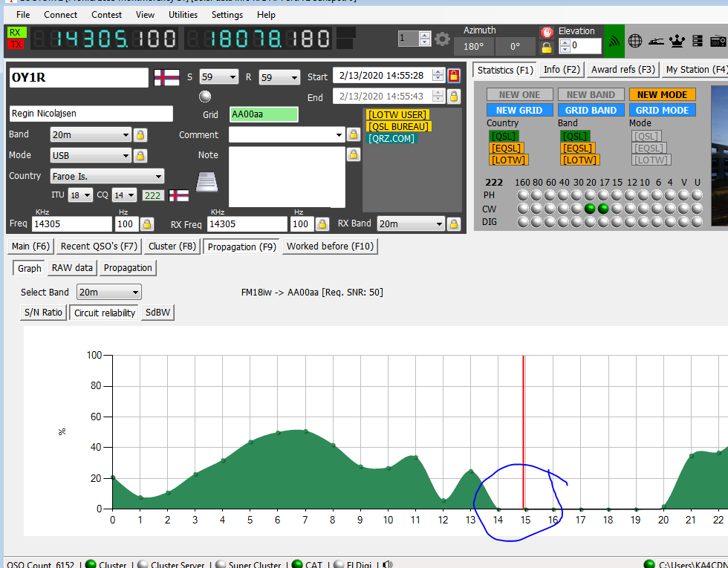Viewport: 728px width, 568px height.
Task: Click the grey paper stack icon
Action: pos(207,182)
